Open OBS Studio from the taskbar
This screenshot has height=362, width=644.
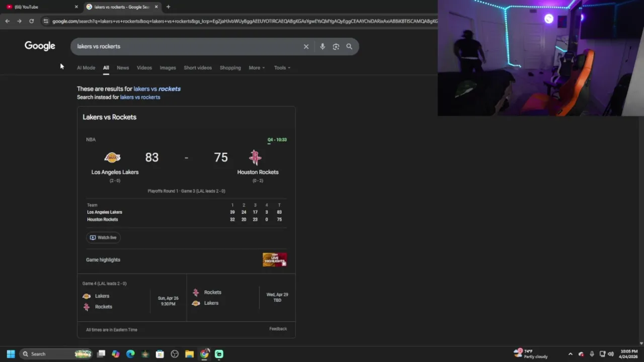coord(175,354)
